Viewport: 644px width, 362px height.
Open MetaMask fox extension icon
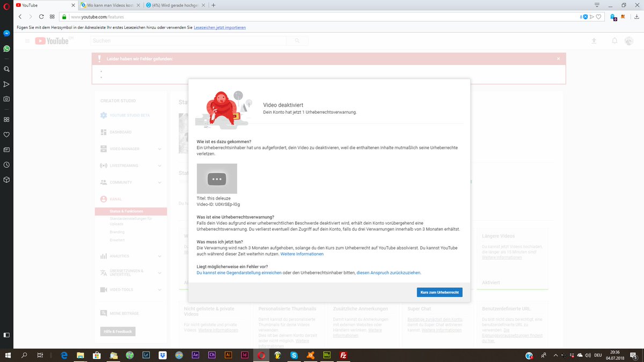(x=623, y=17)
